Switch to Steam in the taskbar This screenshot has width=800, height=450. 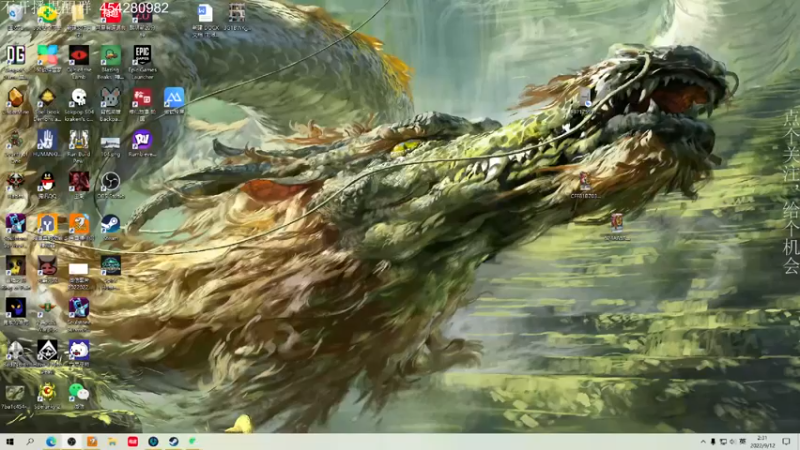pos(173,442)
